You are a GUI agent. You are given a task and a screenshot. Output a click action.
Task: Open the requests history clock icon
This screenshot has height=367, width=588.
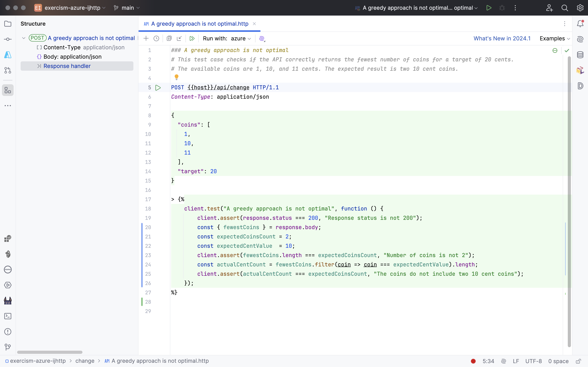pos(157,38)
